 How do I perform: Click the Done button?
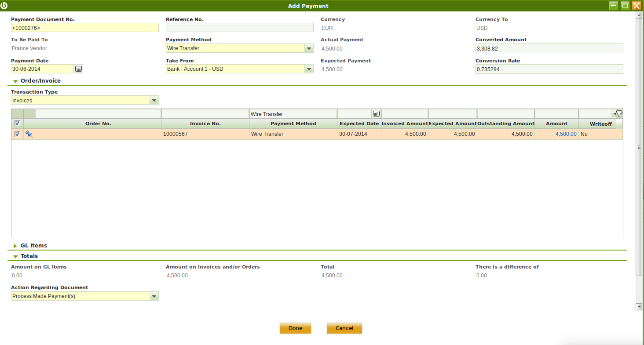point(295,328)
